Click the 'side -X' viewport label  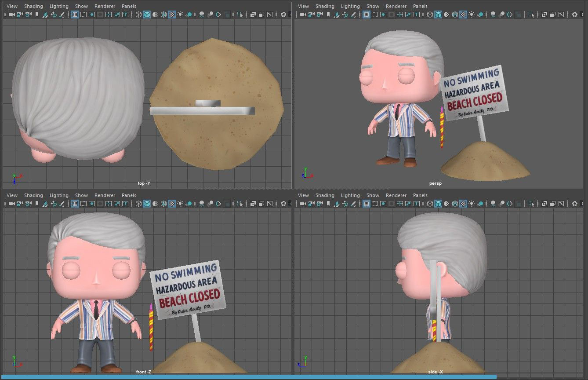pyautogui.click(x=435, y=372)
